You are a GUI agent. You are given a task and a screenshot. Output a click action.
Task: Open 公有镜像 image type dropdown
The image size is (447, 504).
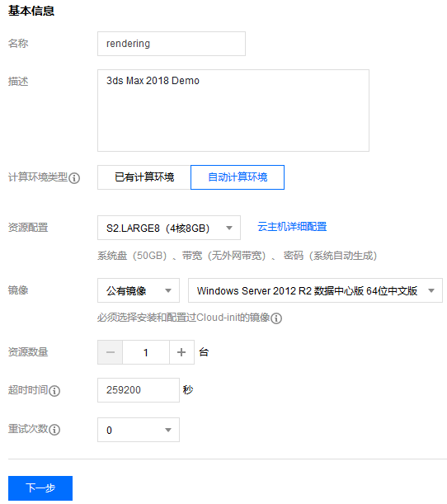point(139,290)
